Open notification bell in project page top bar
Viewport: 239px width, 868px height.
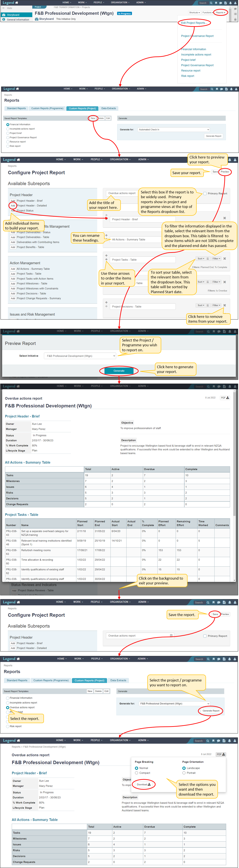(231, 3)
